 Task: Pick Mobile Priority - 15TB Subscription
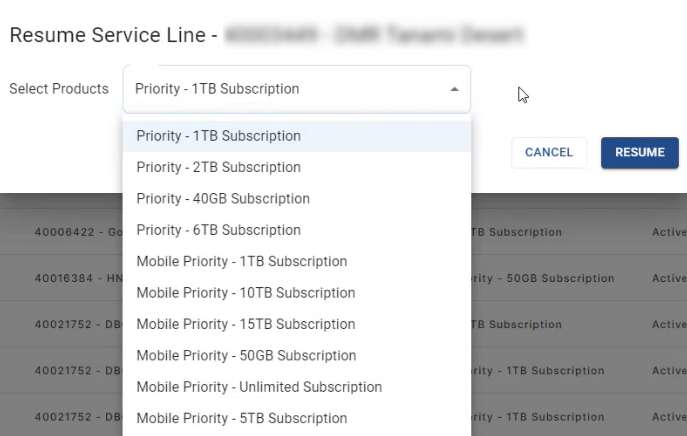click(245, 324)
